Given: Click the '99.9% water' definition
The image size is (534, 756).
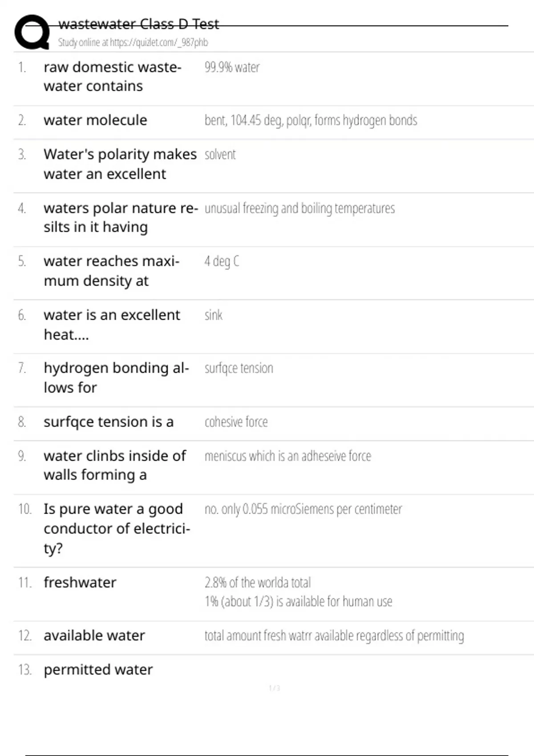Looking at the screenshot, I should click(x=232, y=68).
